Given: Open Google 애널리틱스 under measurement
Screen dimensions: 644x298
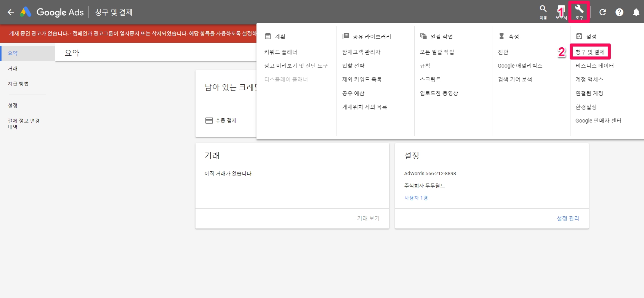Looking at the screenshot, I should (520, 66).
